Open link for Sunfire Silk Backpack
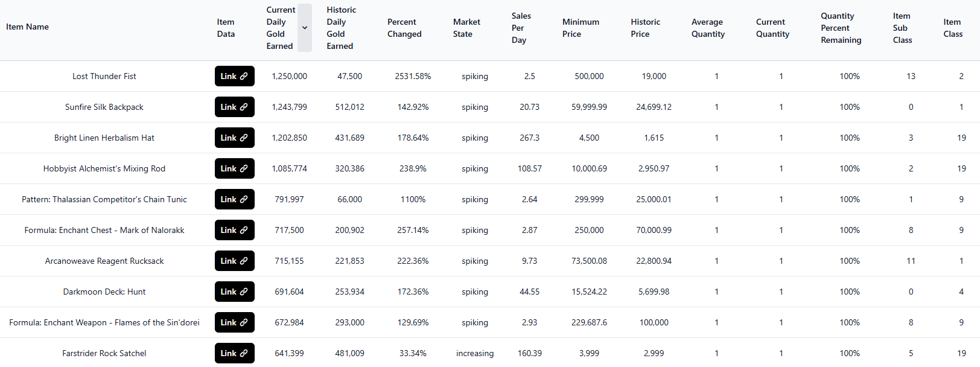 [234, 107]
